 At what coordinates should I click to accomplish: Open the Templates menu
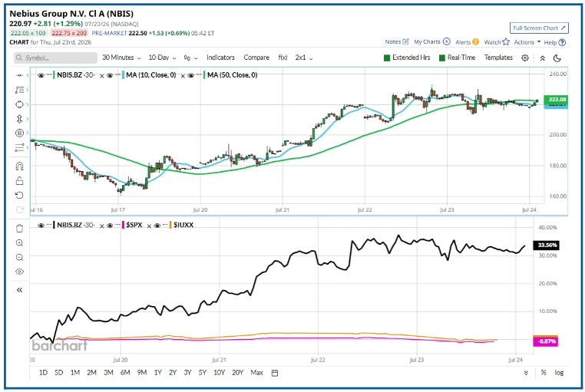pyautogui.click(x=498, y=58)
